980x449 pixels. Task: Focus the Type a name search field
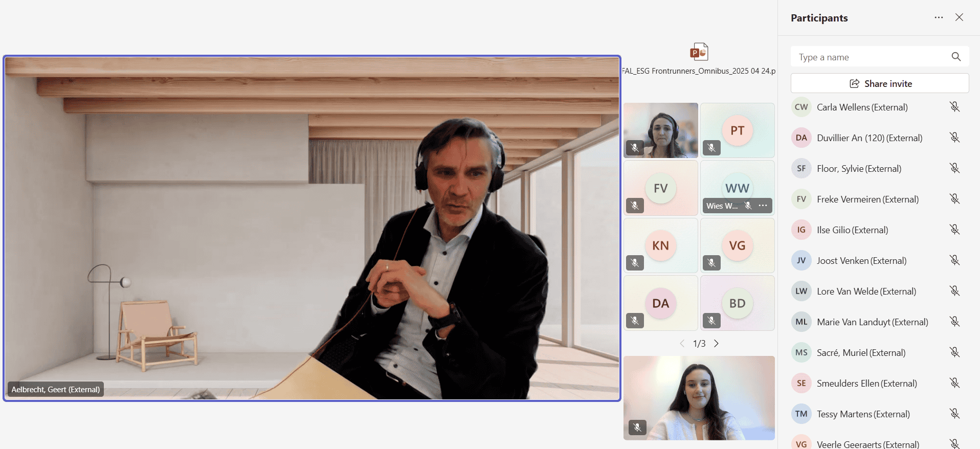click(x=880, y=57)
